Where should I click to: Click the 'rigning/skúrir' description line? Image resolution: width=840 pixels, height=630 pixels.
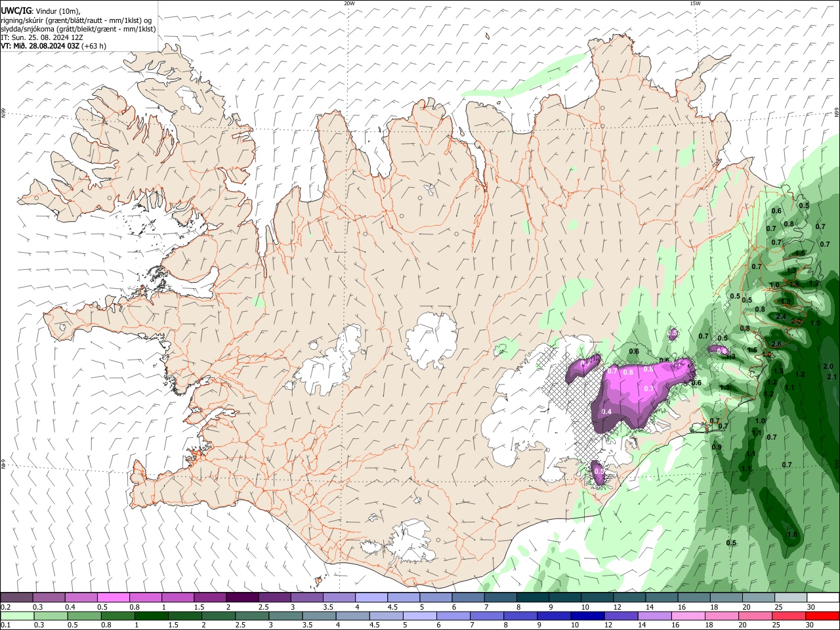tap(75, 20)
